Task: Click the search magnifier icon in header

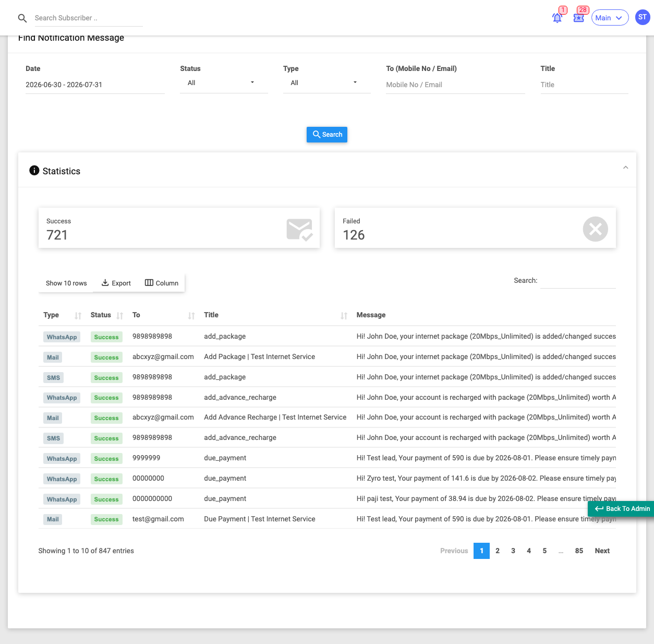Action: 22,18
